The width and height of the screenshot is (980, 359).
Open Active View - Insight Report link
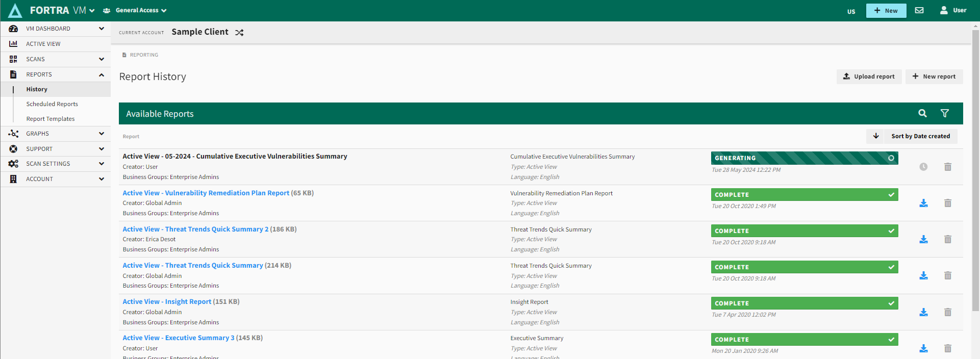167,302
